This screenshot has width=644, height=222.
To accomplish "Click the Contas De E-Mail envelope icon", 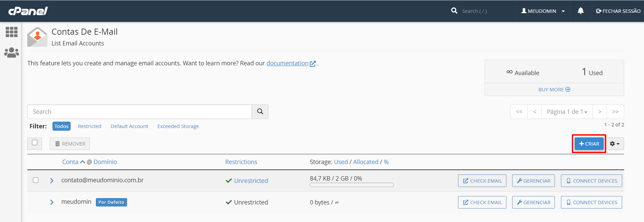I will click(37, 37).
